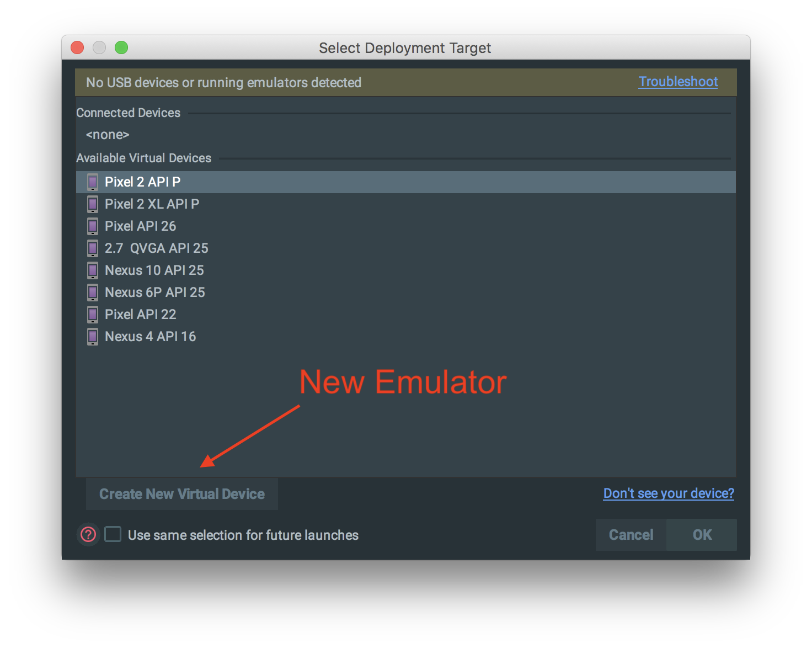Click the device icon next to Pixel API 26

(93, 226)
